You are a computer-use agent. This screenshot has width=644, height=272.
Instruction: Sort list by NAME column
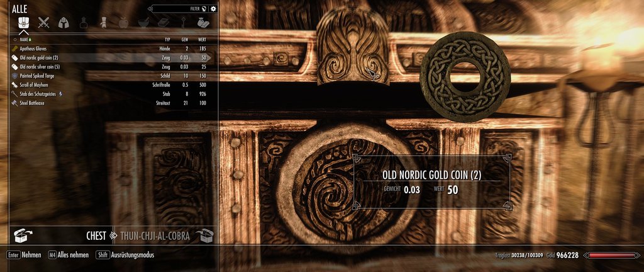tap(25, 40)
